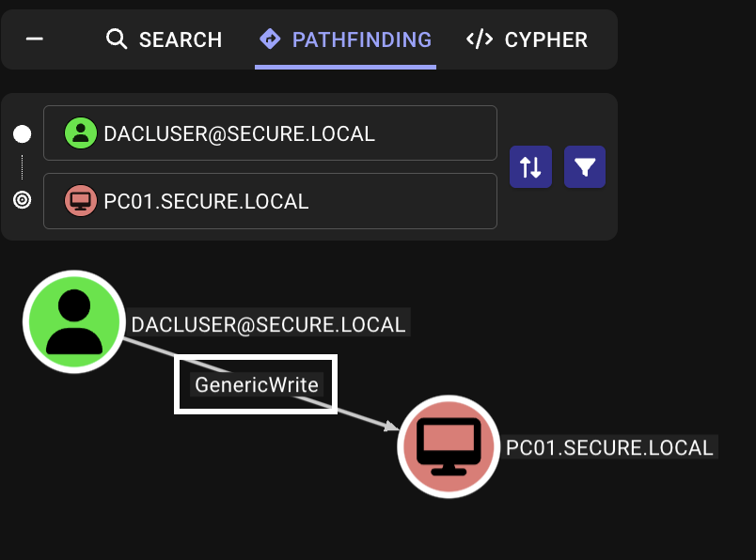Click the GenericWrite edge label

coord(256,384)
